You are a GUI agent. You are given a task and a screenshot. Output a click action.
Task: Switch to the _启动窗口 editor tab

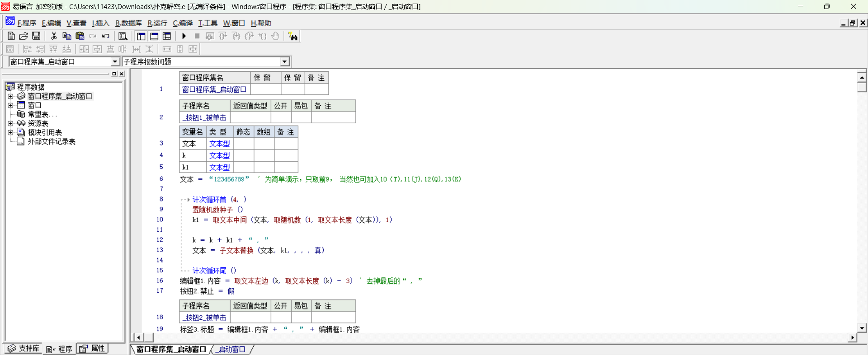pos(231,349)
